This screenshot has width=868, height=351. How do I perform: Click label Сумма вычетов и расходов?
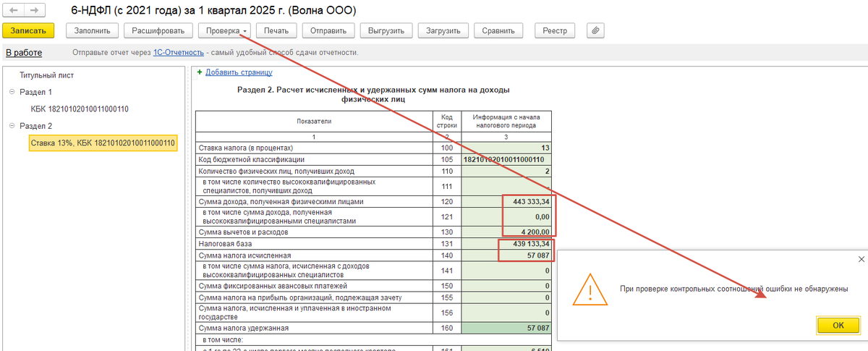243,232
